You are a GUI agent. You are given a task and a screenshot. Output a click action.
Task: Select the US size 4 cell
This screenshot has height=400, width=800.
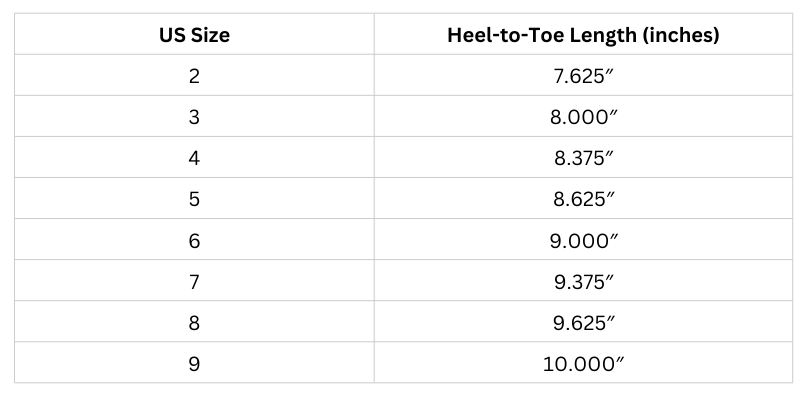(x=194, y=158)
